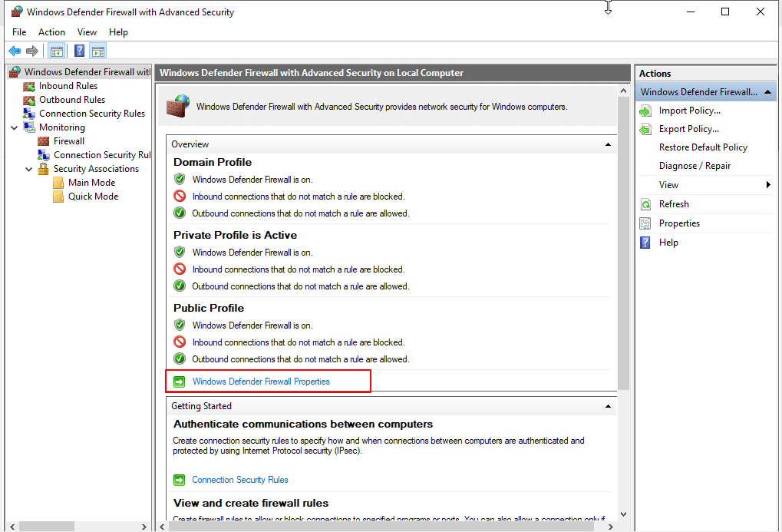The width and height of the screenshot is (782, 532).
Task: Click the Back navigation arrow
Action: pos(14,51)
